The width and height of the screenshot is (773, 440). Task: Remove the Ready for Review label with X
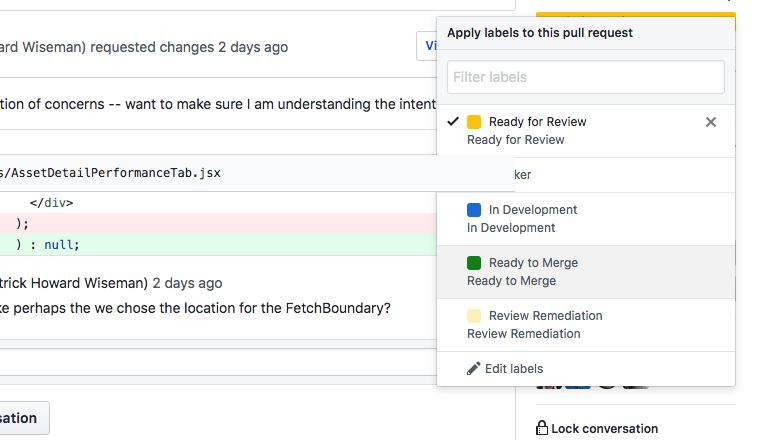point(710,122)
